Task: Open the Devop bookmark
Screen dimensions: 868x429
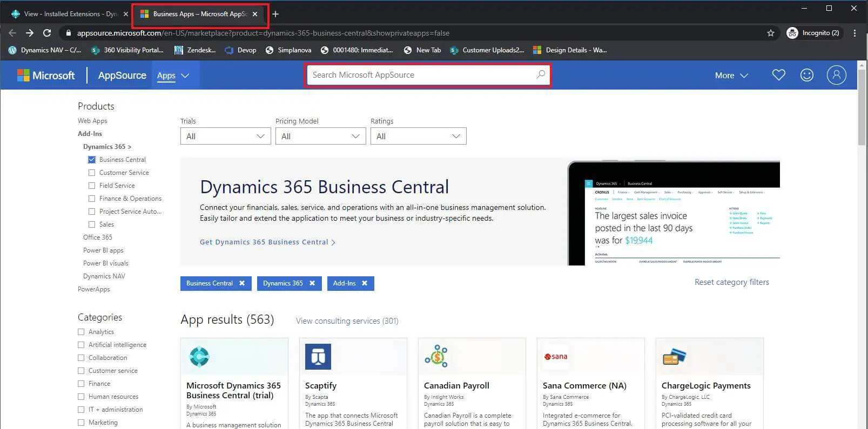Action: click(240, 50)
